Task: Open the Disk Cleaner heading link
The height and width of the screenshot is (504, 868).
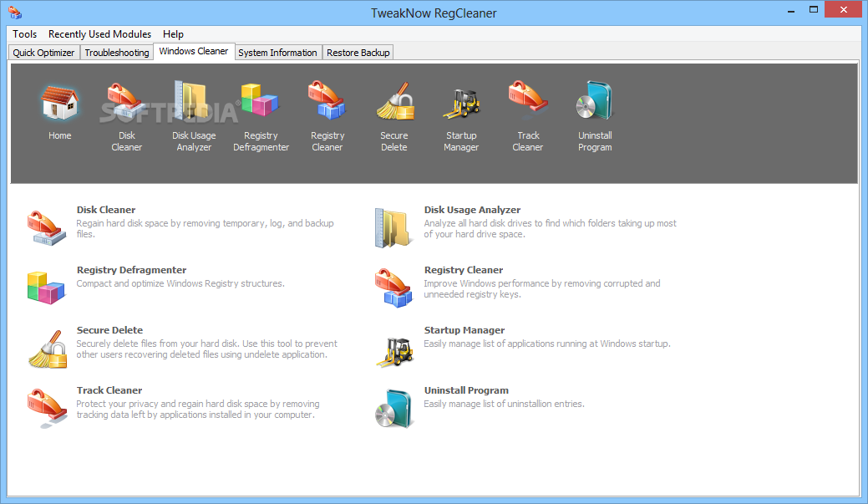Action: [x=106, y=210]
